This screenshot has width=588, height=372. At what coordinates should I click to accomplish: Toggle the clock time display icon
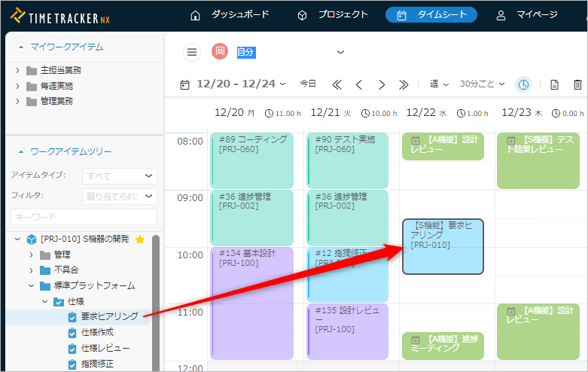tap(523, 84)
